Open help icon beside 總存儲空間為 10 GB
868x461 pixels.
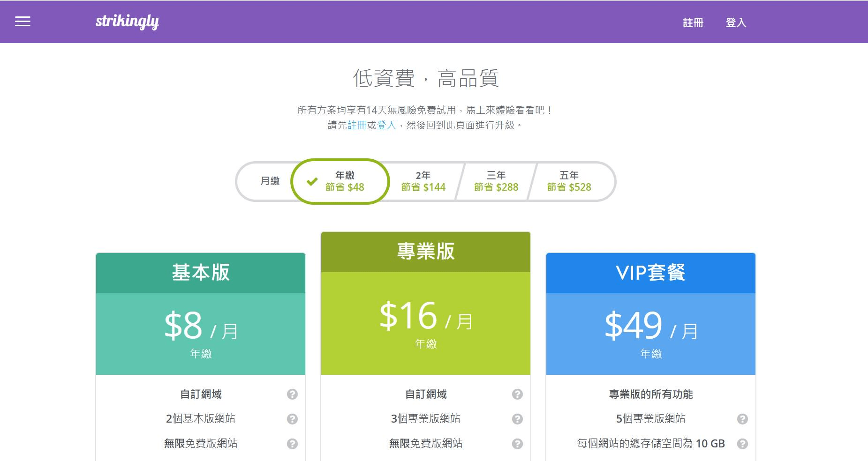click(x=742, y=443)
